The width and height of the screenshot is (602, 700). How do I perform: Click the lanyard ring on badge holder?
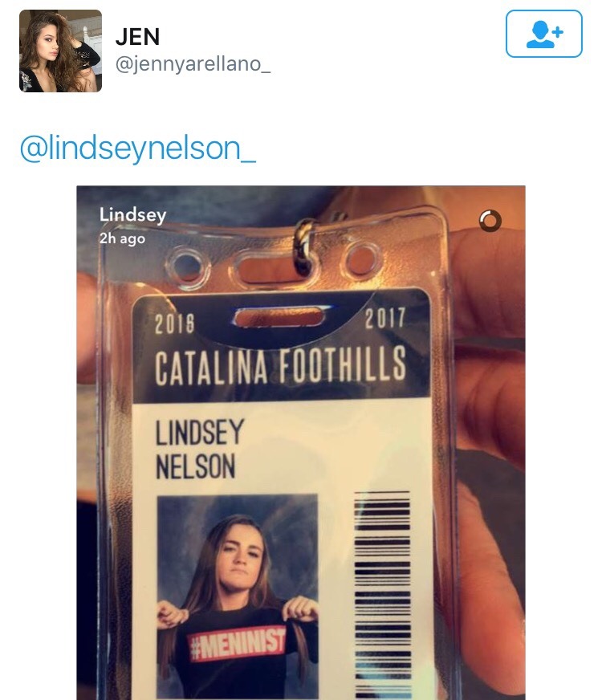304,246
